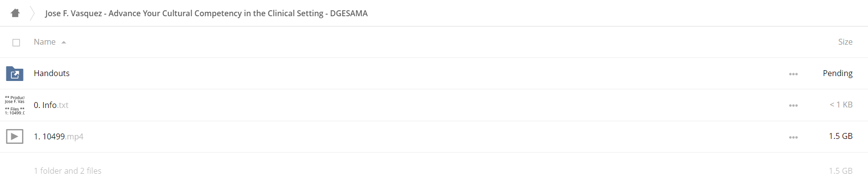
Task: Open the 0. Info.txt file
Action: (51, 105)
